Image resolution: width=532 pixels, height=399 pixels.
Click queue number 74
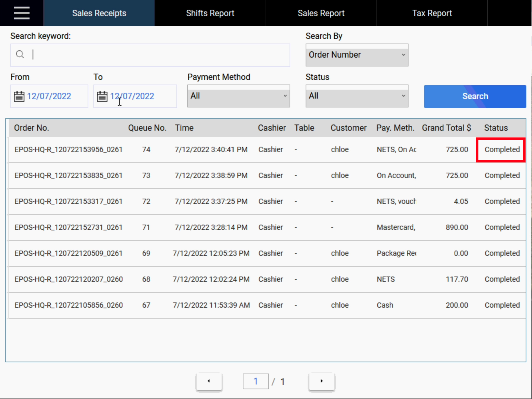point(146,150)
